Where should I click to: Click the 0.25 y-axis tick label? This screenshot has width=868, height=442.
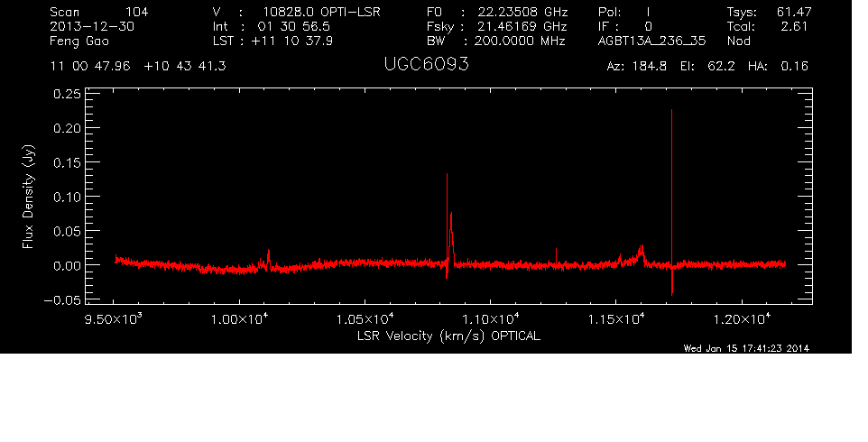click(67, 94)
